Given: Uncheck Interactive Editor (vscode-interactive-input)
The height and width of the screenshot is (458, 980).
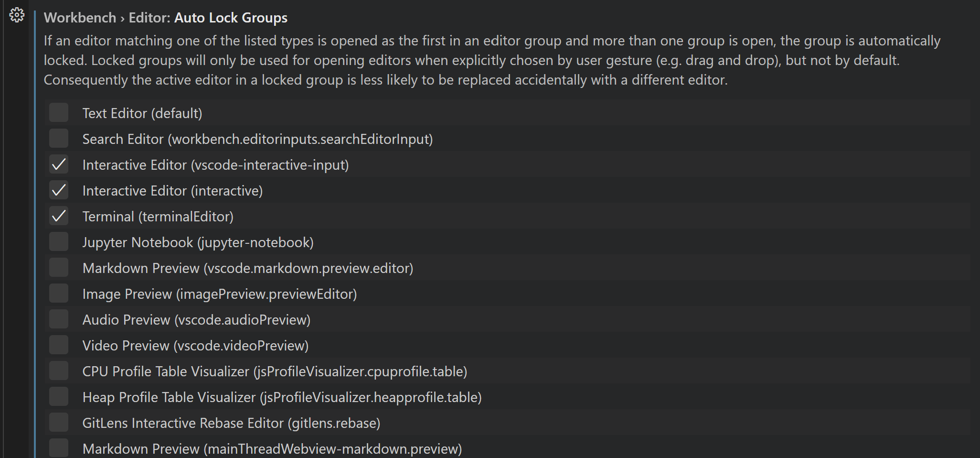Looking at the screenshot, I should coord(58,164).
